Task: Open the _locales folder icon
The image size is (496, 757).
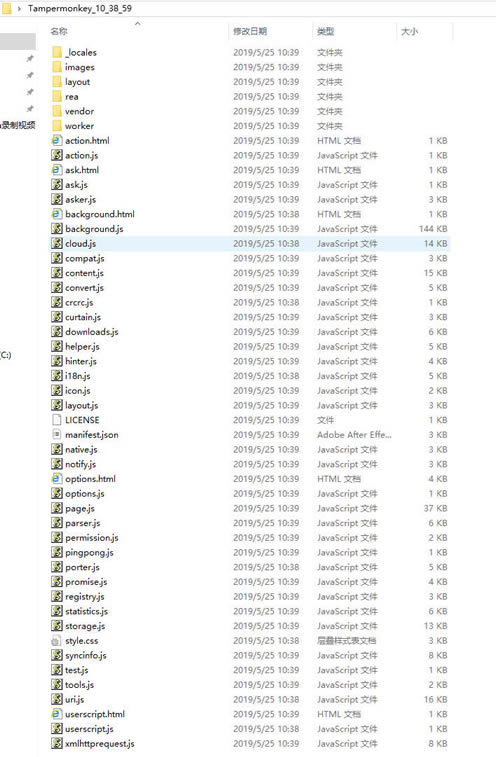Action: pyautogui.click(x=57, y=52)
